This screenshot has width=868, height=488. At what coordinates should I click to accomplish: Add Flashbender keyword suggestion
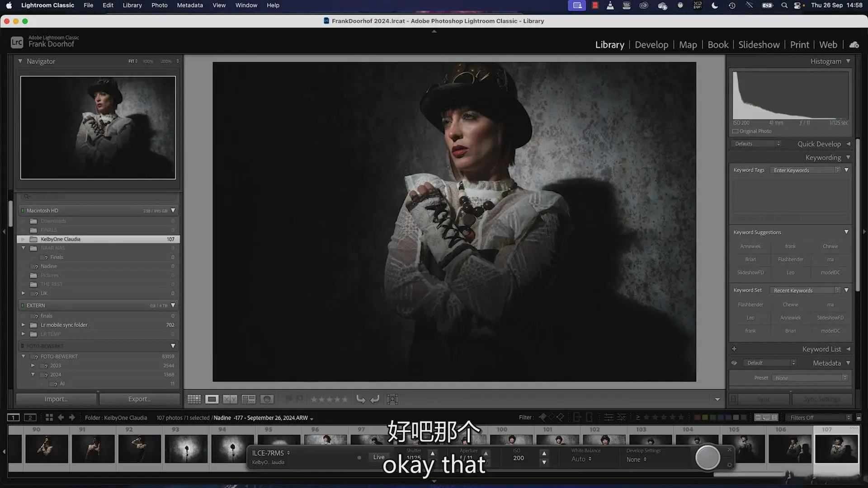coord(790,259)
